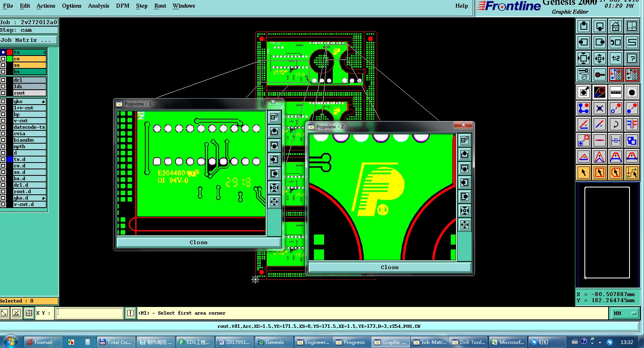Open the File menu

(8, 6)
